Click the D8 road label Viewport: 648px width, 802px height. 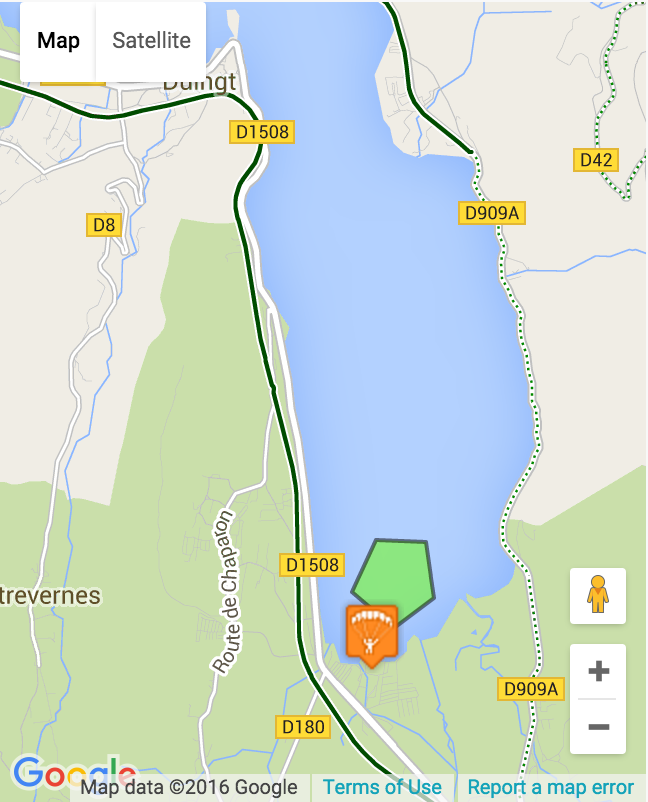[104, 225]
